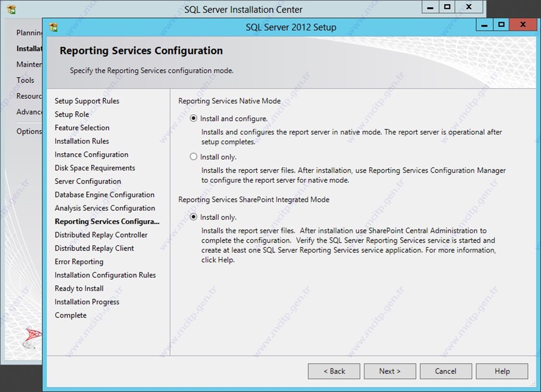The height and width of the screenshot is (392, 541).
Task: Close the SQL Server 2012 Setup window
Action: pyautogui.click(x=523, y=25)
